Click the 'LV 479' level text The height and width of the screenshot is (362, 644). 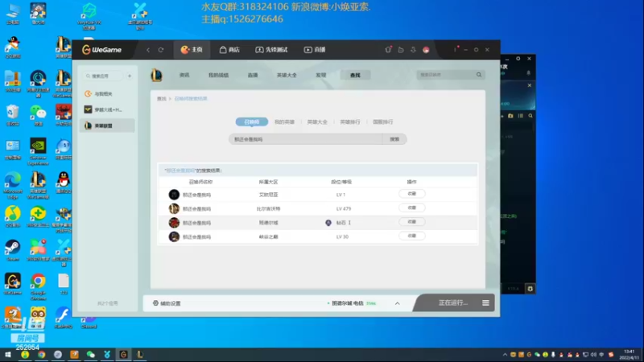(344, 208)
